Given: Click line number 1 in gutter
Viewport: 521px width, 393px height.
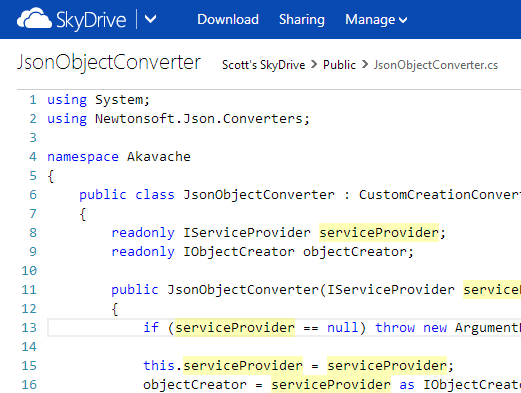Looking at the screenshot, I should click(33, 100).
